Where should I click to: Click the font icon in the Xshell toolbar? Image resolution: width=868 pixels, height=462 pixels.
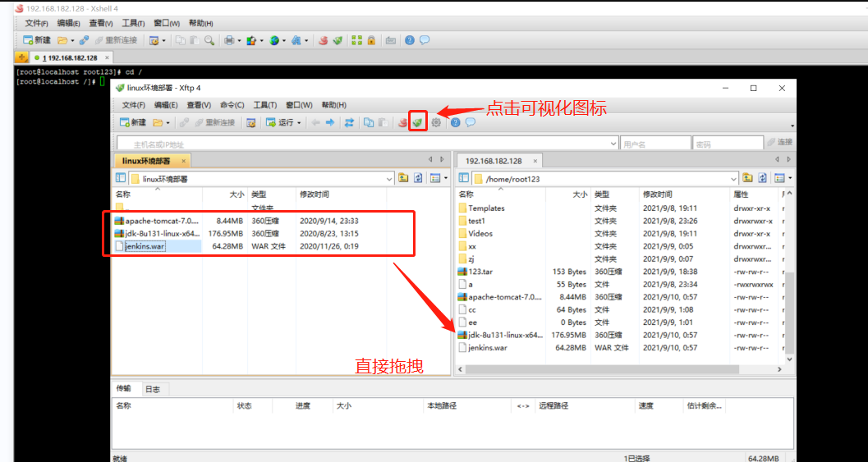coord(296,40)
